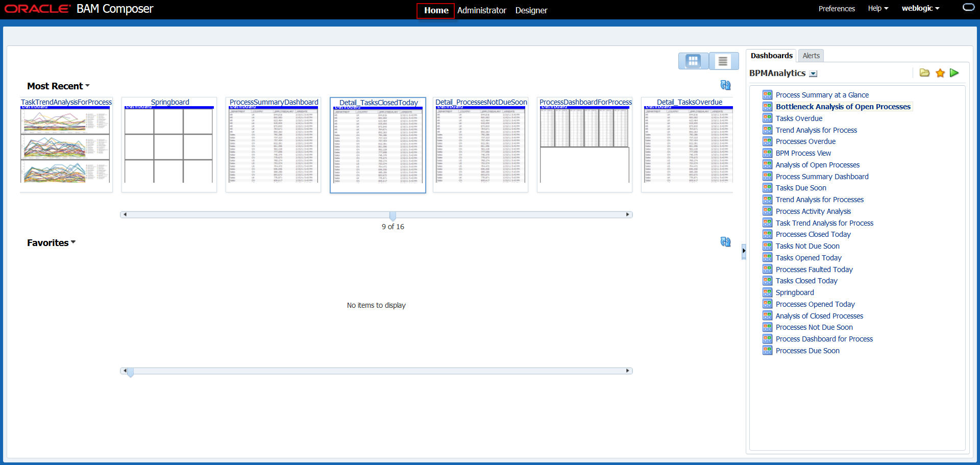Open the folder icon beside BPMAnalytics
The image size is (980, 465).
924,73
